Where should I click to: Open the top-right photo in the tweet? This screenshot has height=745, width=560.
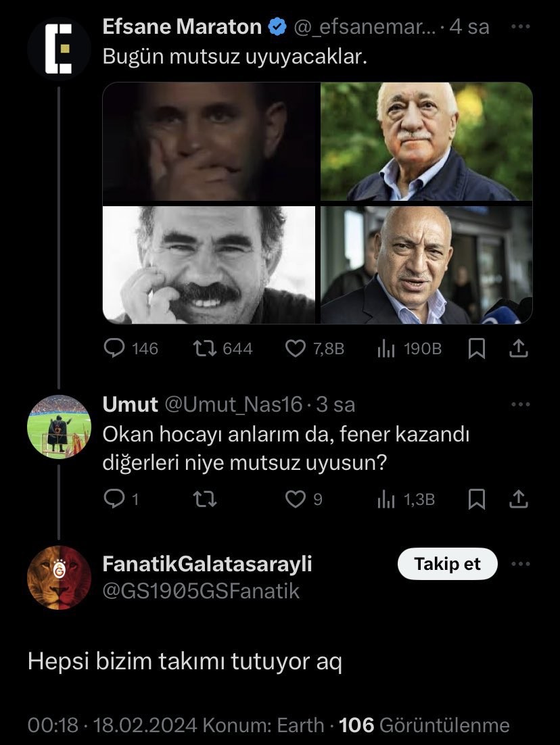click(426, 141)
